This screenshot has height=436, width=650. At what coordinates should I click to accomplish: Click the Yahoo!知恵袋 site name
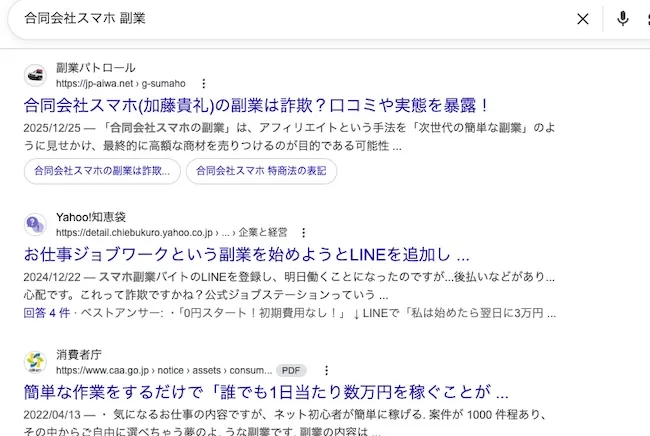tap(91, 217)
